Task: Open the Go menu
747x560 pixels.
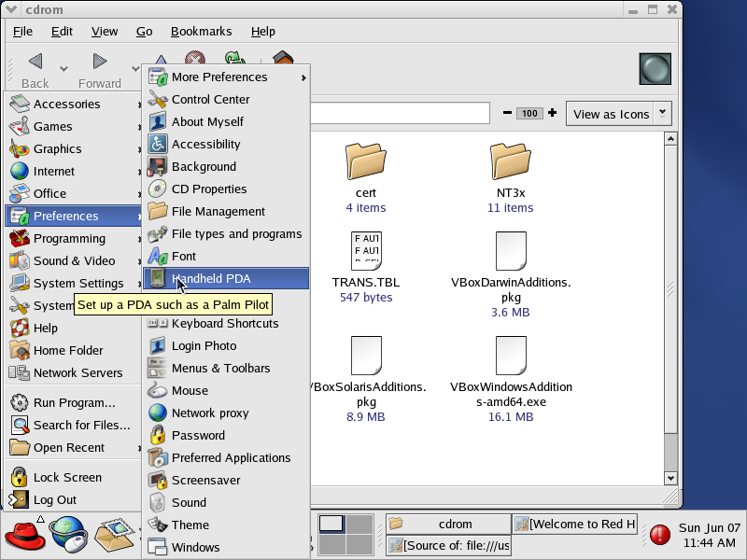Action: [145, 32]
